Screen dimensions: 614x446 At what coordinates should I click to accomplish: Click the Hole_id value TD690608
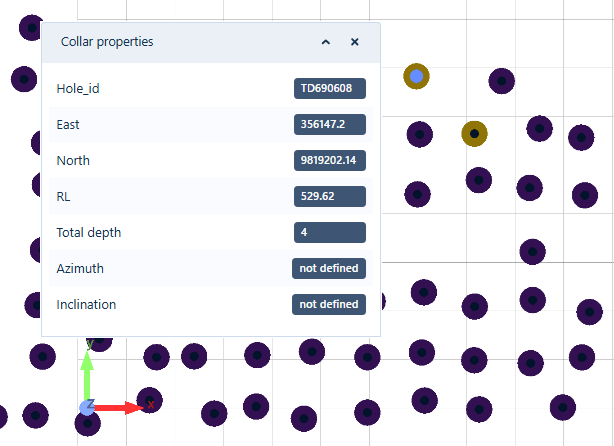(x=330, y=89)
